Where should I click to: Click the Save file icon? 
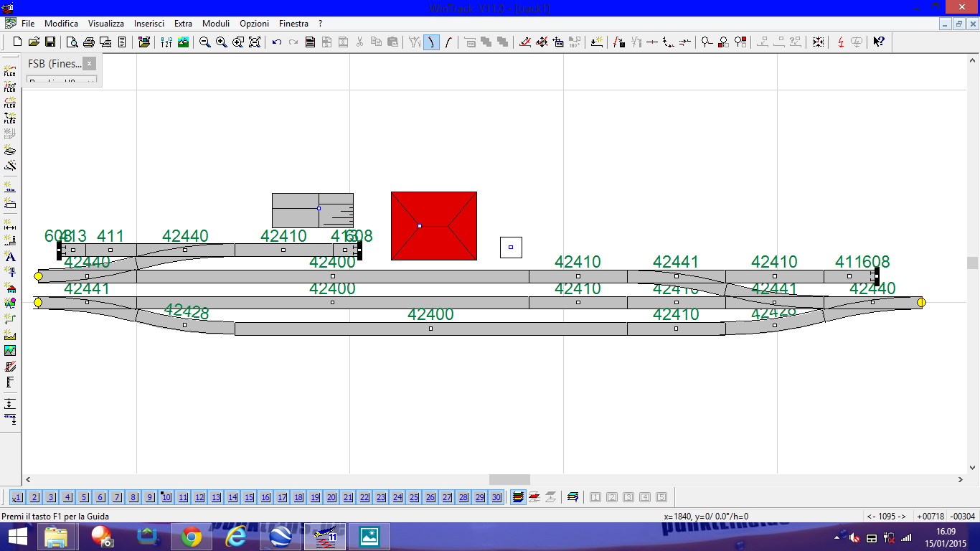tap(50, 42)
